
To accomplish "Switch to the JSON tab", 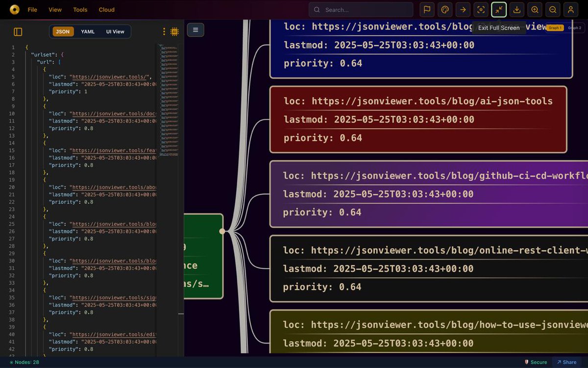I will coord(63,31).
